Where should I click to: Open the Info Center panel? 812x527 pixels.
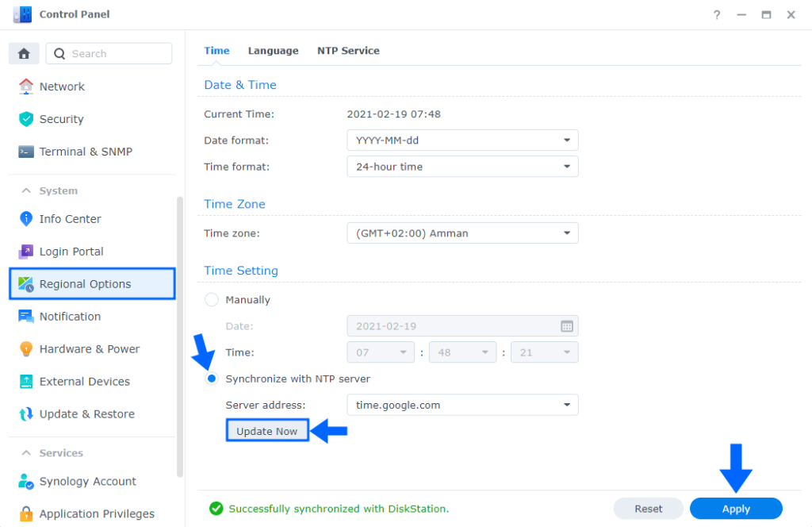pyautogui.click(x=69, y=219)
